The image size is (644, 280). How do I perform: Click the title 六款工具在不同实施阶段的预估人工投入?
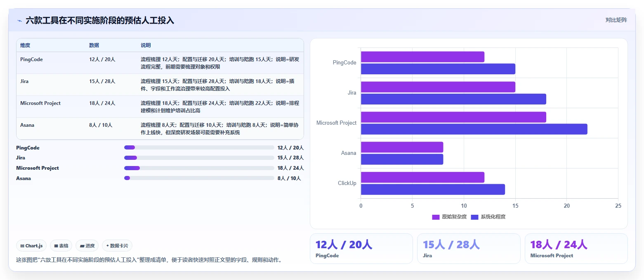(100, 20)
